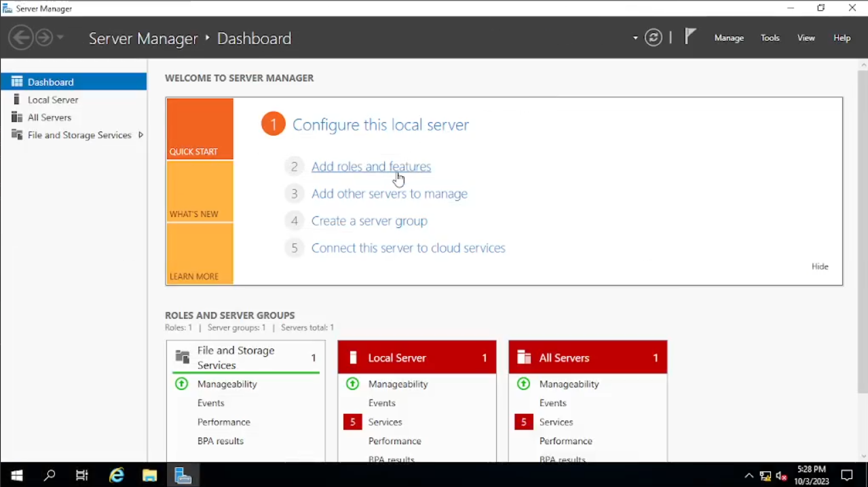Click the refresh icon in the header

point(654,38)
